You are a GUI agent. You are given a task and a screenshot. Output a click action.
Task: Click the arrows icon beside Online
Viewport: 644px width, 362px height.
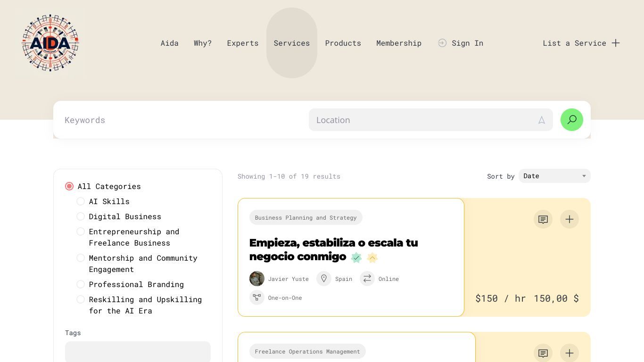367,279
